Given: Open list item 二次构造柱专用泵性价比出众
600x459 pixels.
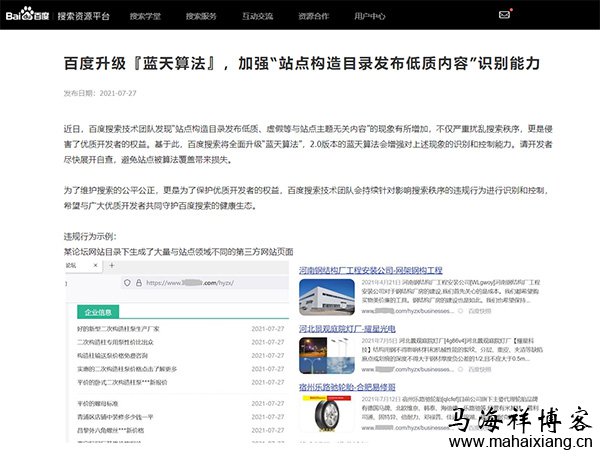Looking at the screenshot, I should (115, 342).
